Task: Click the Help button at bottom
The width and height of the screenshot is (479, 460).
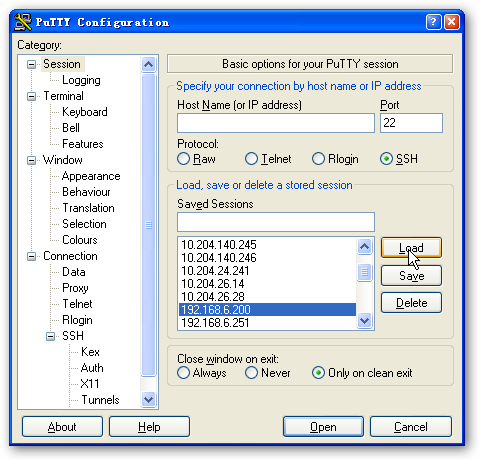Action: (149, 427)
